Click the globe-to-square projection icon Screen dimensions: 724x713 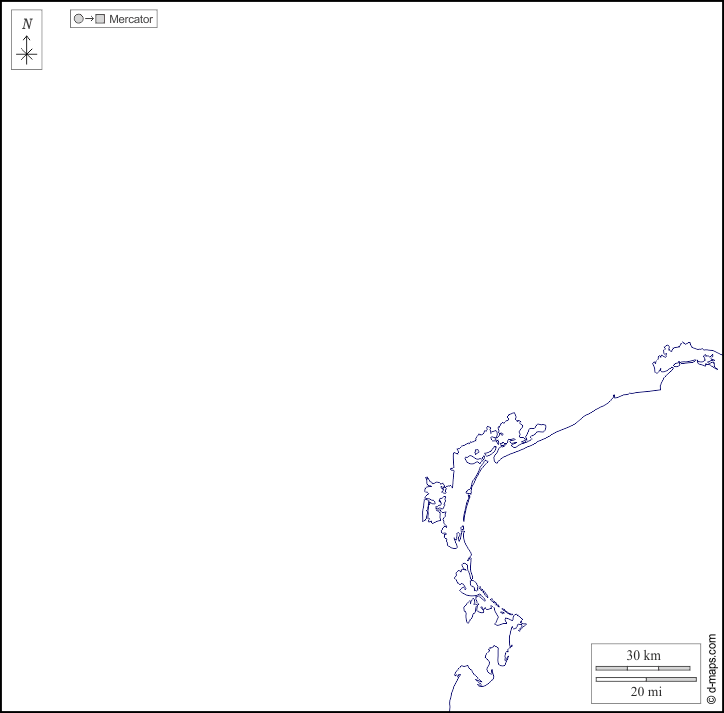click(90, 19)
